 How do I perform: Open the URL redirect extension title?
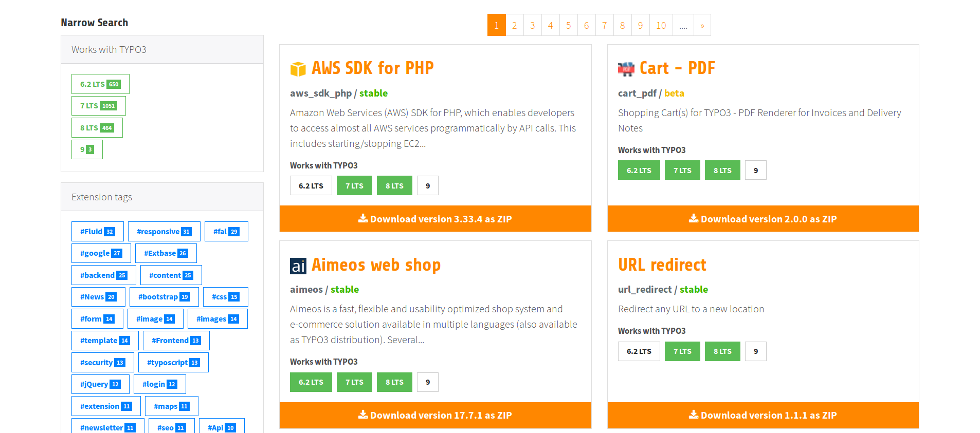point(662,265)
